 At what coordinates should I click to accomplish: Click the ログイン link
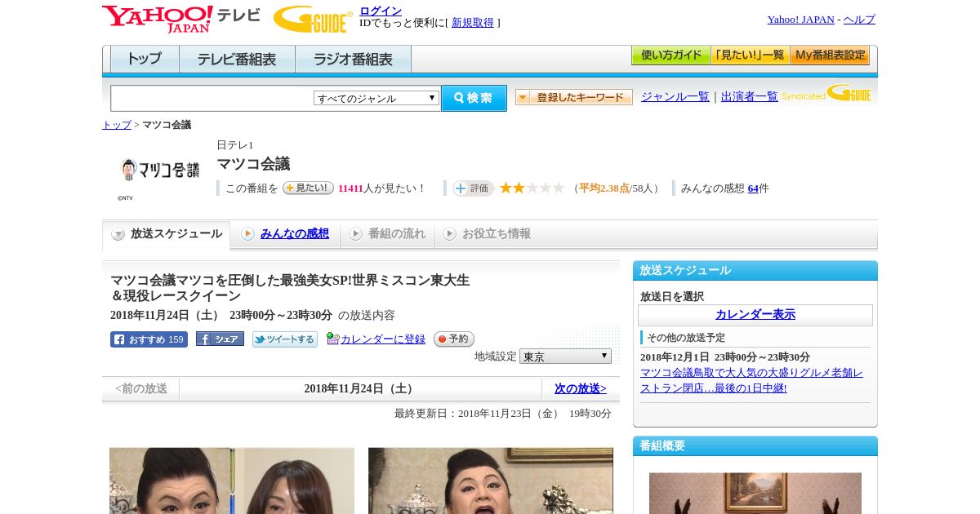(x=381, y=11)
